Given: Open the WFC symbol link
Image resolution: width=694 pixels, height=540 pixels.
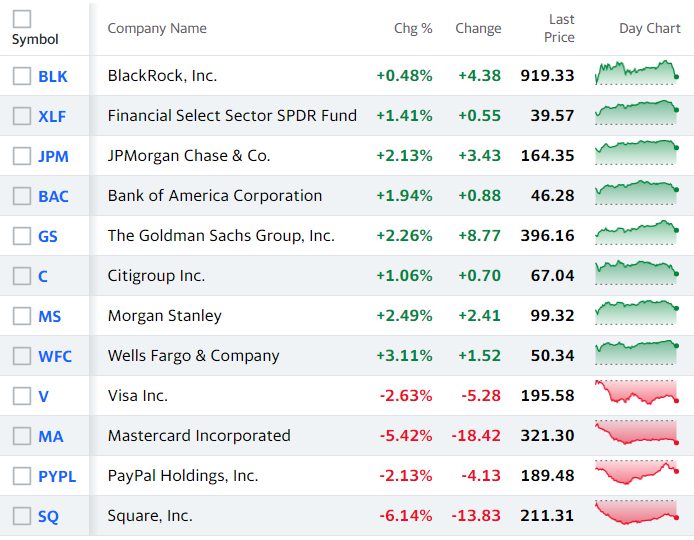Looking at the screenshot, I should [x=55, y=356].
